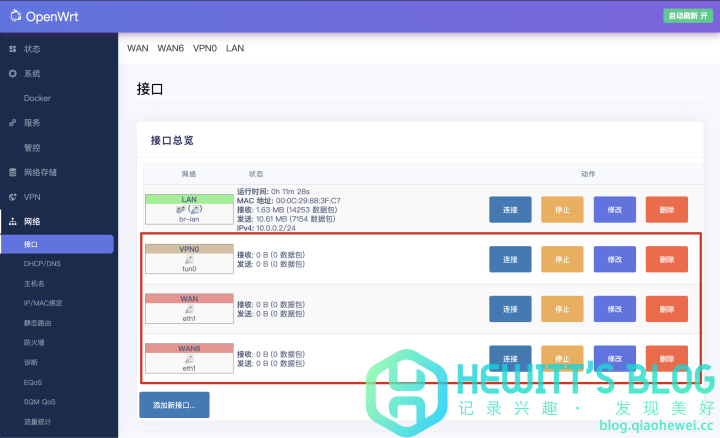Click 连接 for the WAN6 interface
Image resolution: width=720 pixels, height=438 pixels.
(x=510, y=358)
